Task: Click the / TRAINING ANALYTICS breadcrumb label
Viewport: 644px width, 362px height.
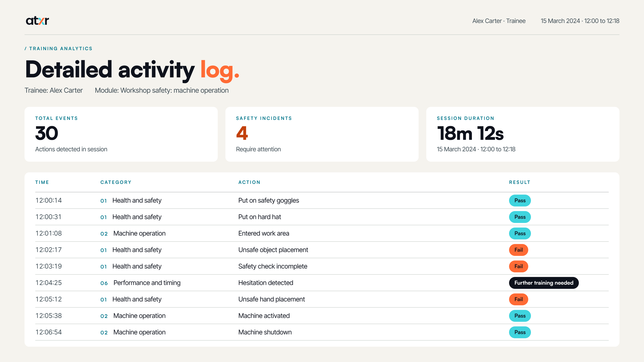Action: (x=58, y=48)
